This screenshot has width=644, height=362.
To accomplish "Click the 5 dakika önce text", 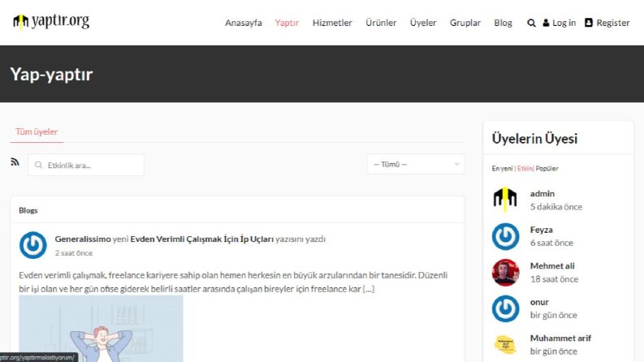I will 556,206.
